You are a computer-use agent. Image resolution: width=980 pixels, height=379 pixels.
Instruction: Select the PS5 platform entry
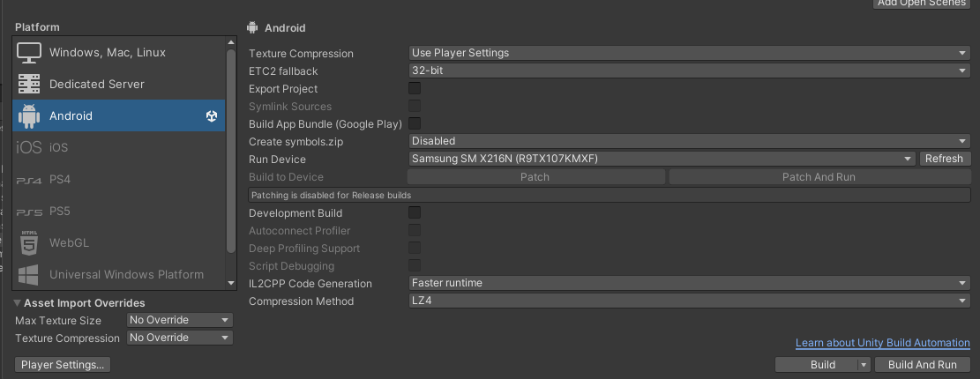pos(119,212)
